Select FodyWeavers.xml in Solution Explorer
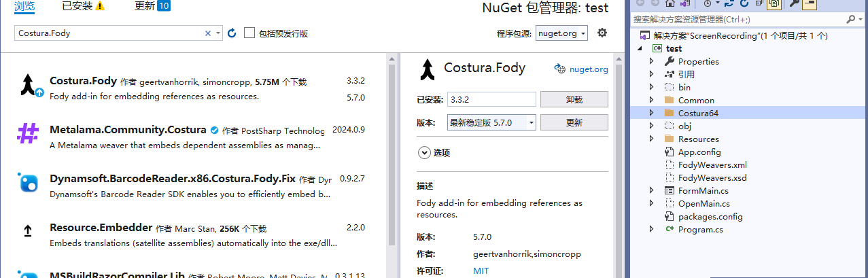Viewport: 868px width, 278px height. click(712, 164)
